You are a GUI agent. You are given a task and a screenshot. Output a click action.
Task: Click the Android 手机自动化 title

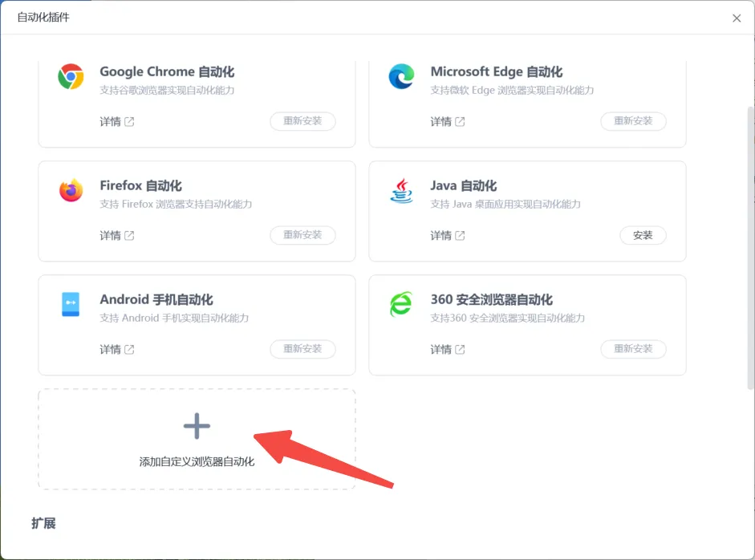[156, 299]
